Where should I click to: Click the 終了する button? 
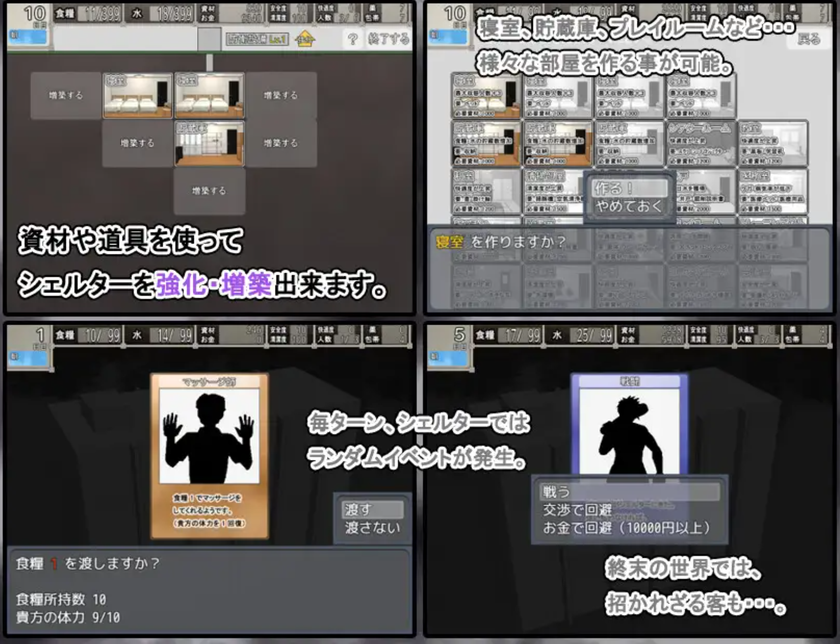point(388,39)
